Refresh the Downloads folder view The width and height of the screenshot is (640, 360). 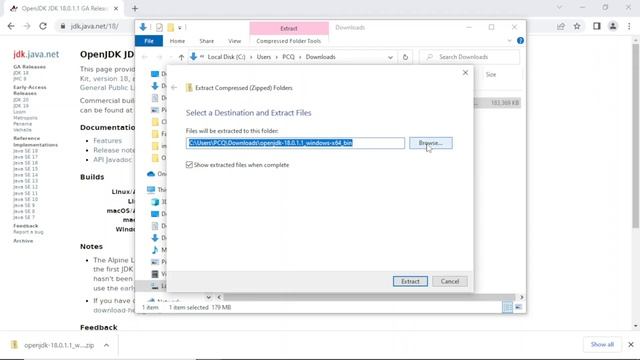[405, 57]
